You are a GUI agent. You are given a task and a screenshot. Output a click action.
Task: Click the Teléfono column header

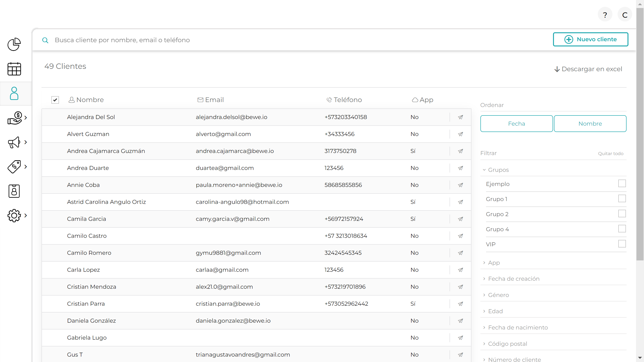[x=344, y=100]
